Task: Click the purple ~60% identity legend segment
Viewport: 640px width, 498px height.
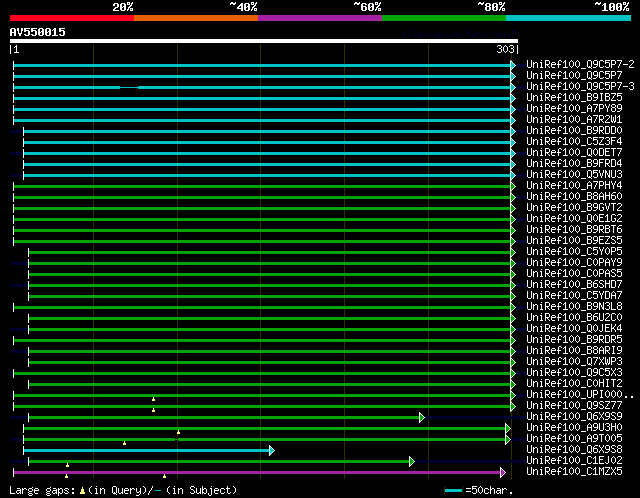Action: pyautogui.click(x=320, y=18)
